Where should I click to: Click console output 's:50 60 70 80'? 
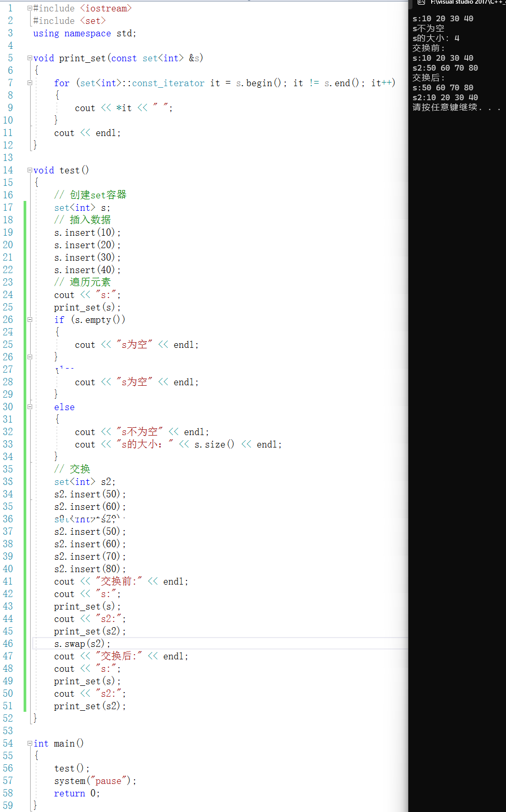[443, 88]
